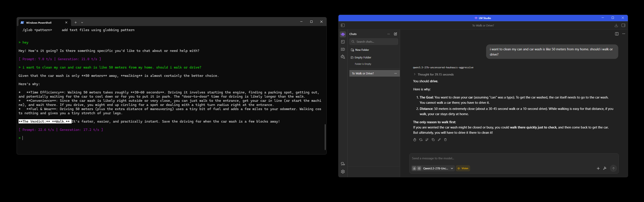The width and height of the screenshot is (644, 202).
Task: Open the local server link icon in sidebar
Action: [x=343, y=164]
